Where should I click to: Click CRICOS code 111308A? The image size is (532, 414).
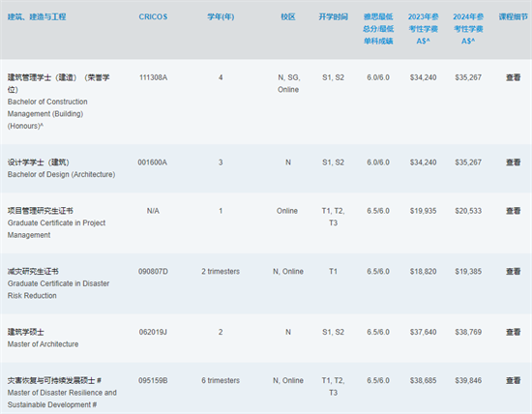[153, 77]
